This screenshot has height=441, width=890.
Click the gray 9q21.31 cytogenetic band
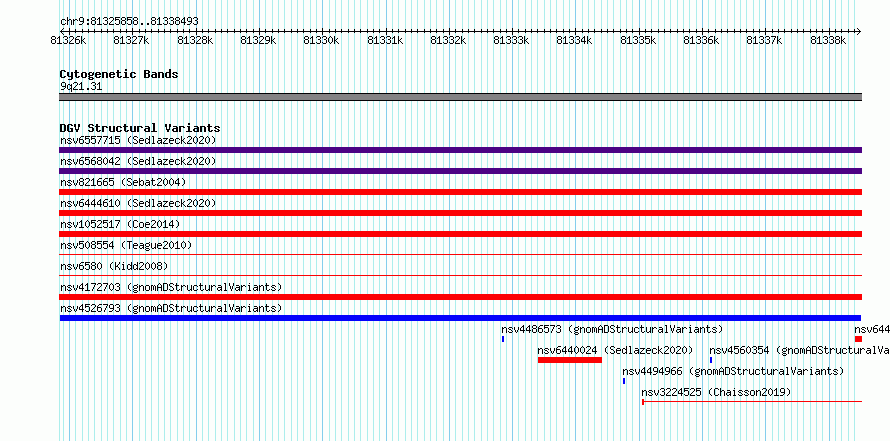(x=460, y=97)
